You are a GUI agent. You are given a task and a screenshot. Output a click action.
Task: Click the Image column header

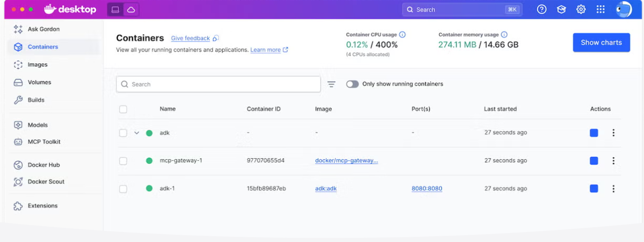pyautogui.click(x=324, y=109)
